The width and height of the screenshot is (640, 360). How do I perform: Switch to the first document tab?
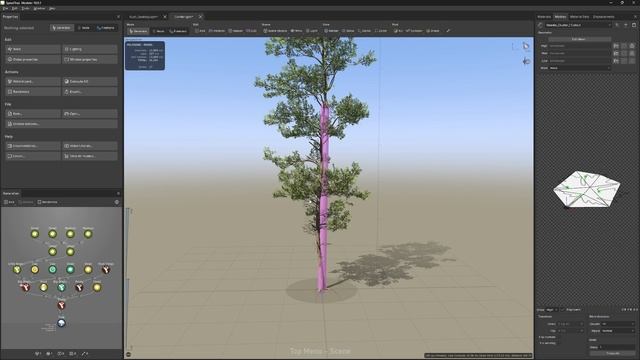pos(143,17)
